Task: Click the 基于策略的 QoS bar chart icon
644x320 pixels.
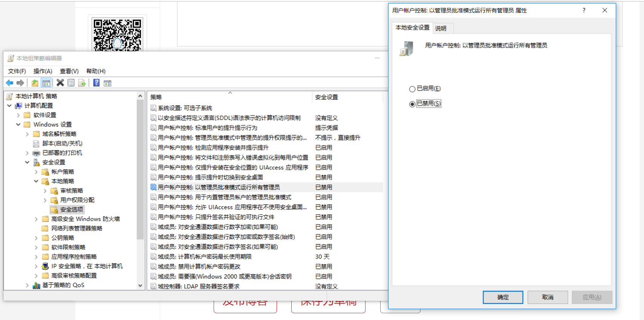Action: pyautogui.click(x=36, y=285)
